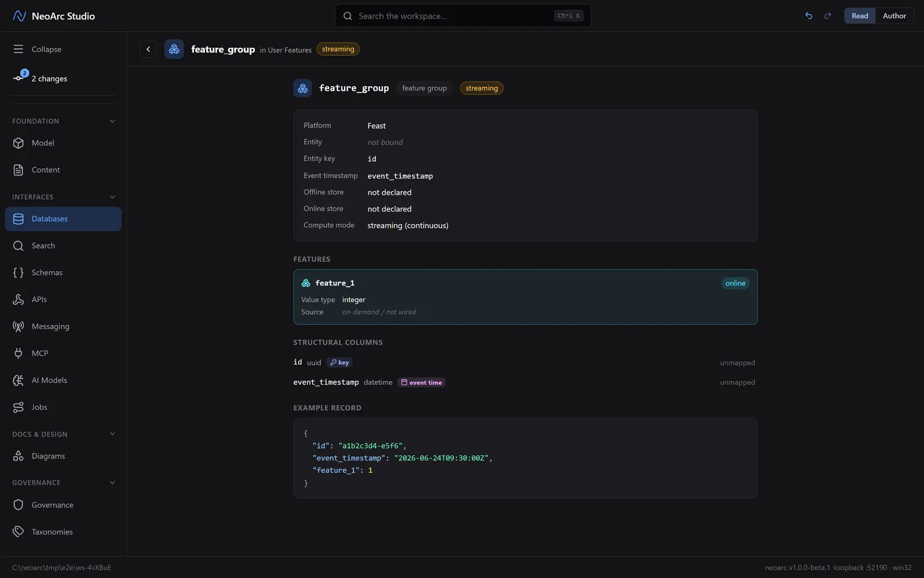Click the Jobs workflow icon
Image resolution: width=924 pixels, height=578 pixels.
pyautogui.click(x=18, y=407)
